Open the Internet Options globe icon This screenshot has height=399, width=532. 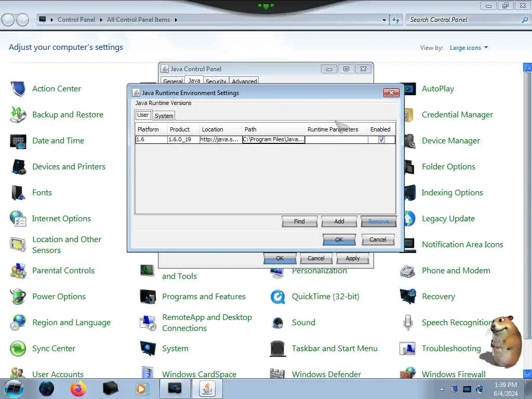(18, 219)
